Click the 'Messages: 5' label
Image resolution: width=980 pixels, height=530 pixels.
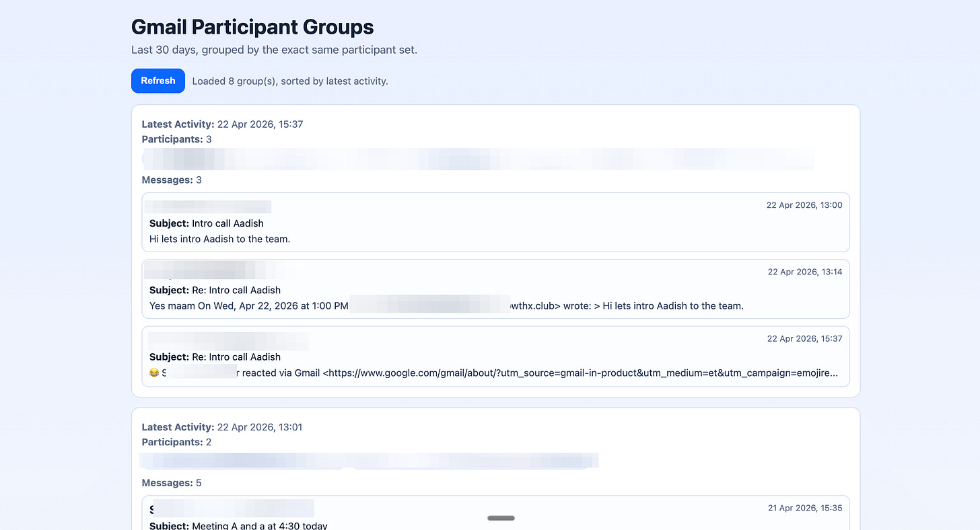[x=172, y=483]
